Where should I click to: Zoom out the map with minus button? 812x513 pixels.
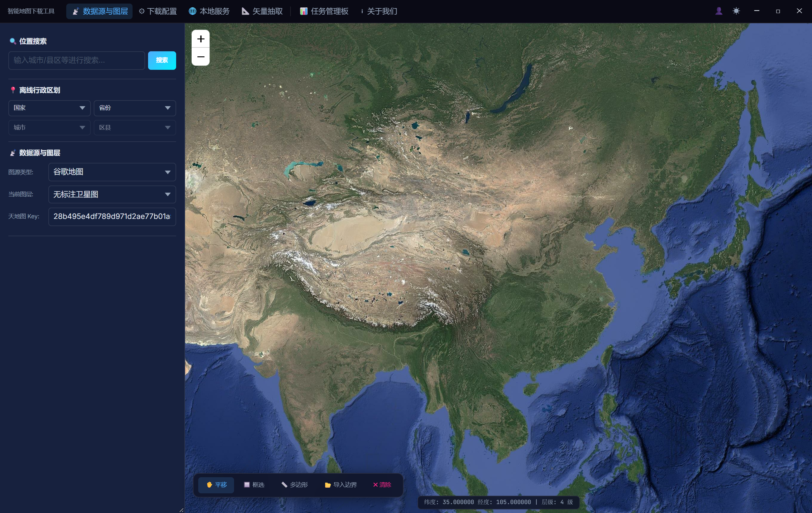tap(201, 57)
